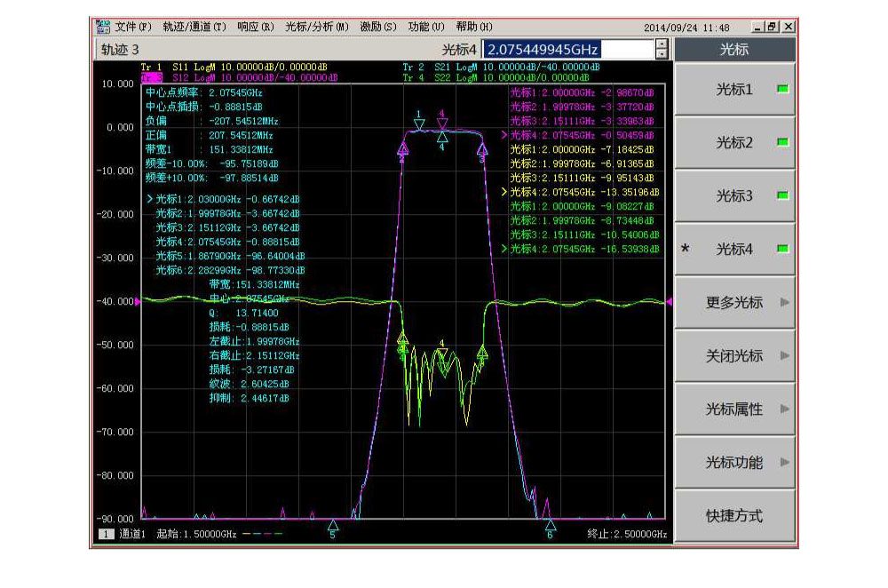Viewport: 888px width, 588px height.
Task: Select the channel 1 indicator box
Action: click(103, 534)
